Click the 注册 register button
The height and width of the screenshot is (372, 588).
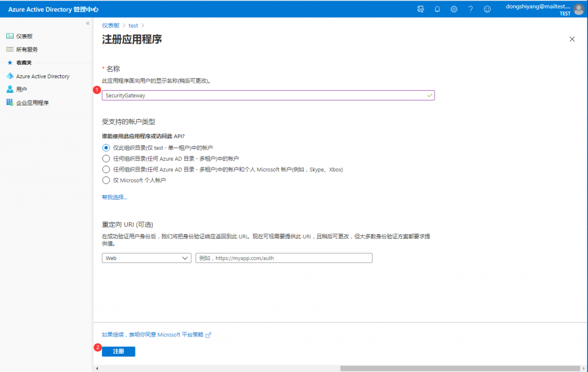click(118, 351)
